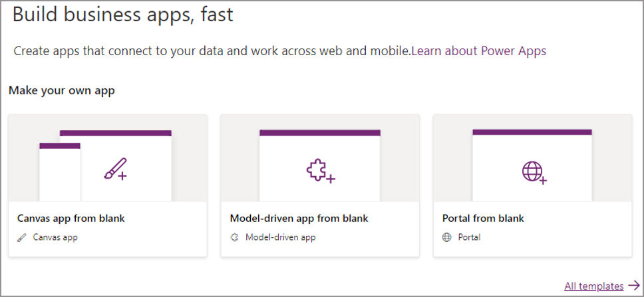This screenshot has width=644, height=297.
Task: Click small pencil icon beside Canvas app label
Action: point(21,237)
